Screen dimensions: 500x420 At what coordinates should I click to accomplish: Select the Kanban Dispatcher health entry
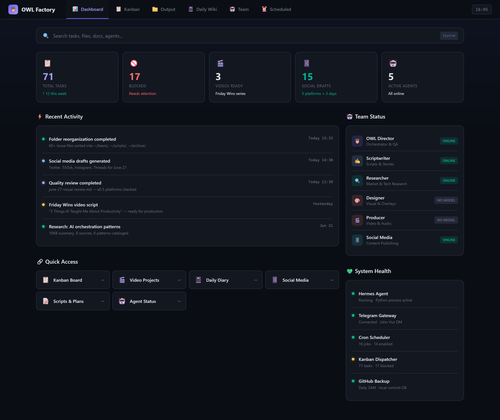[x=405, y=362]
